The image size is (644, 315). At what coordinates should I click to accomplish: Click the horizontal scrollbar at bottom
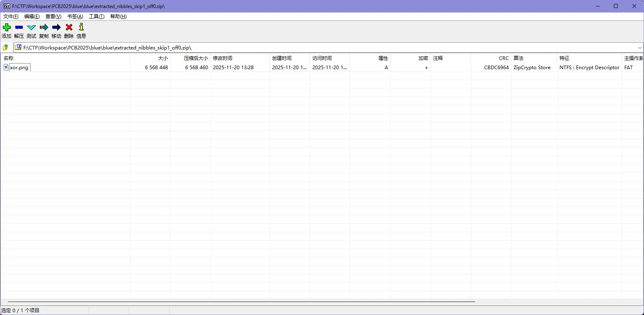(x=242, y=301)
